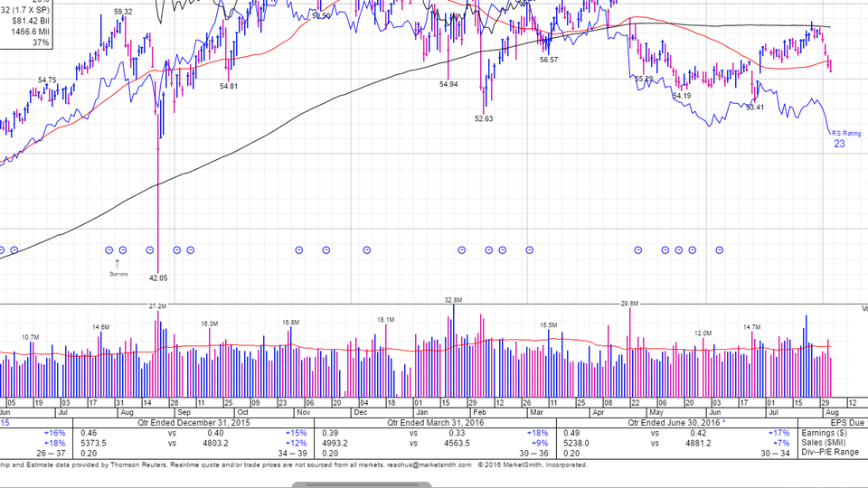Select Qtr Ended December 31, 2015 header
Screen dimensions: 868x488
coord(193,423)
